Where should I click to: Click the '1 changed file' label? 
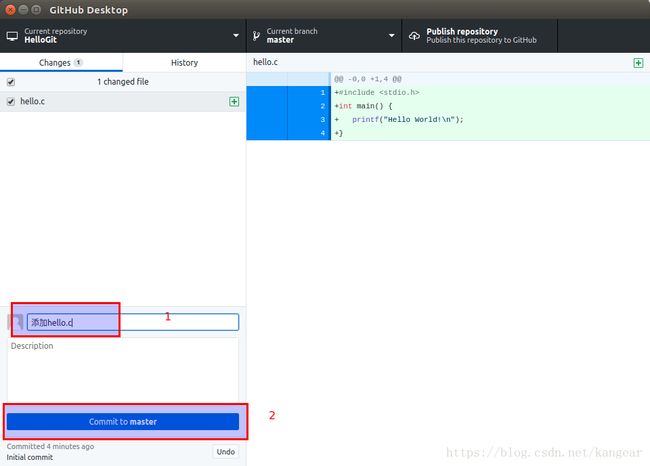click(x=123, y=82)
